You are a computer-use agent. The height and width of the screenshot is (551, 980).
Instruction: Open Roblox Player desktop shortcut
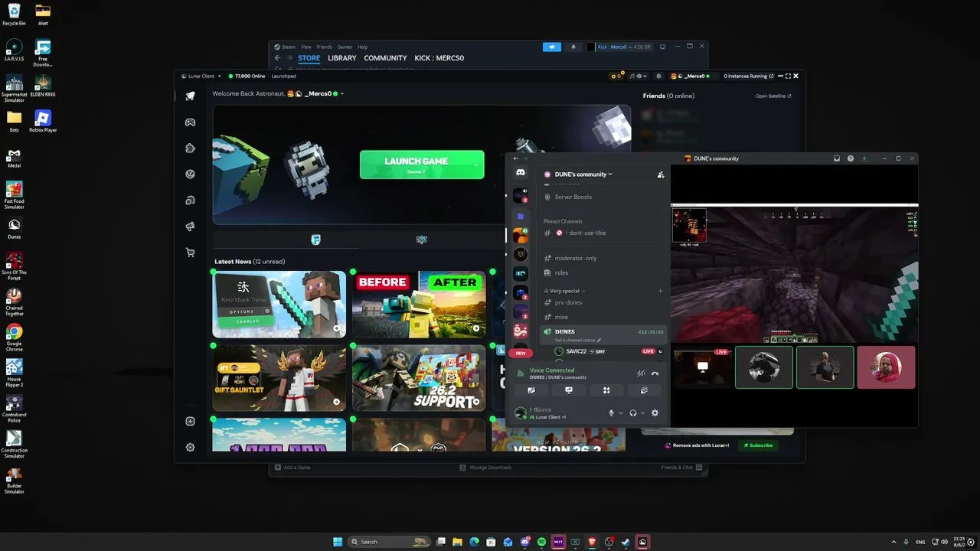point(43,121)
